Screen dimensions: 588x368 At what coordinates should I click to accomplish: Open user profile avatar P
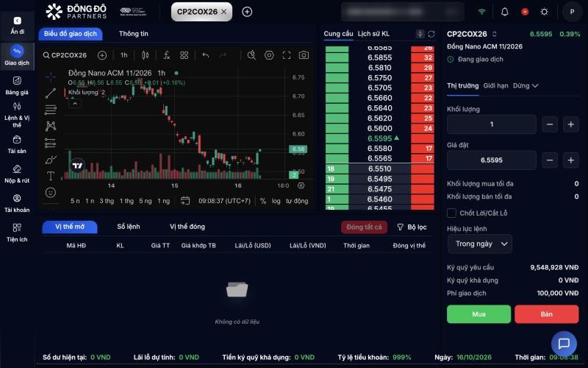(572, 12)
